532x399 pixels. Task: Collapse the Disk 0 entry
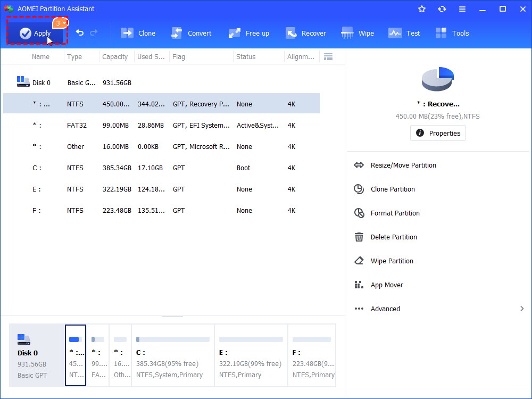click(22, 81)
